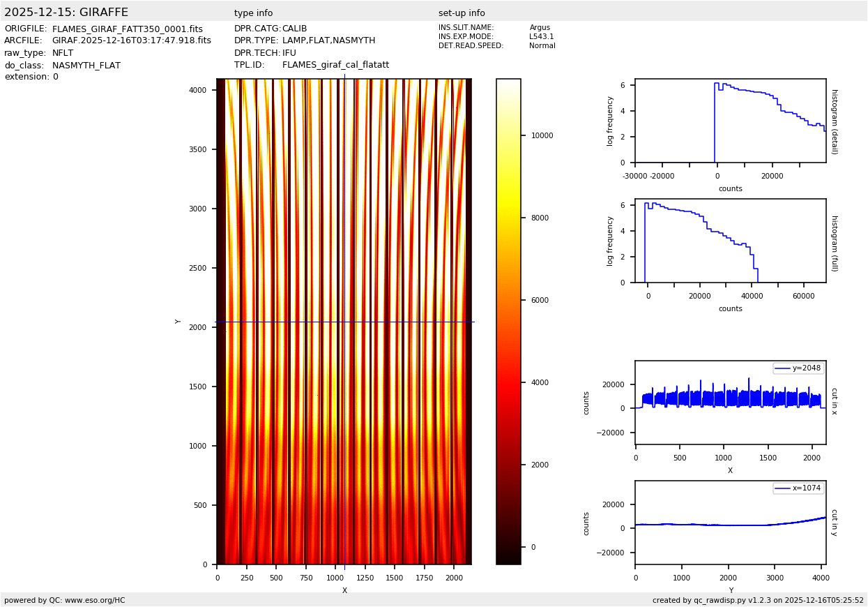This screenshot has height=607, width=868.
Task: Click the '2025-12-15: GIRAFFE' title
Action: [x=66, y=13]
